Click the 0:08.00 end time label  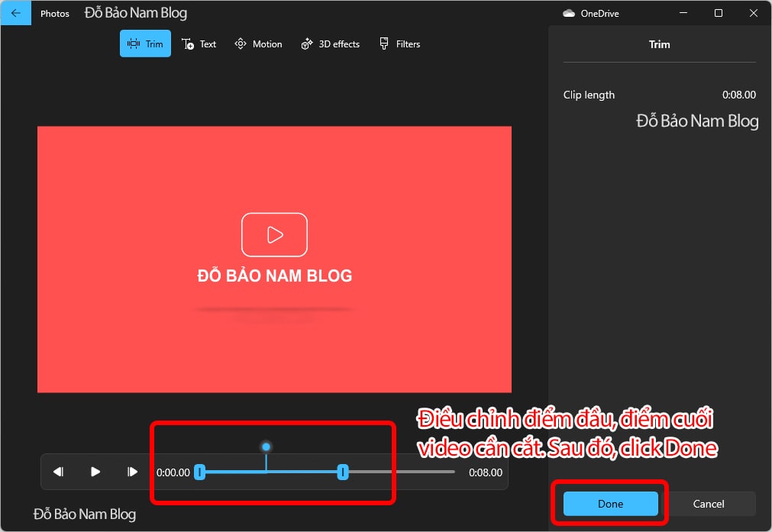486,472
